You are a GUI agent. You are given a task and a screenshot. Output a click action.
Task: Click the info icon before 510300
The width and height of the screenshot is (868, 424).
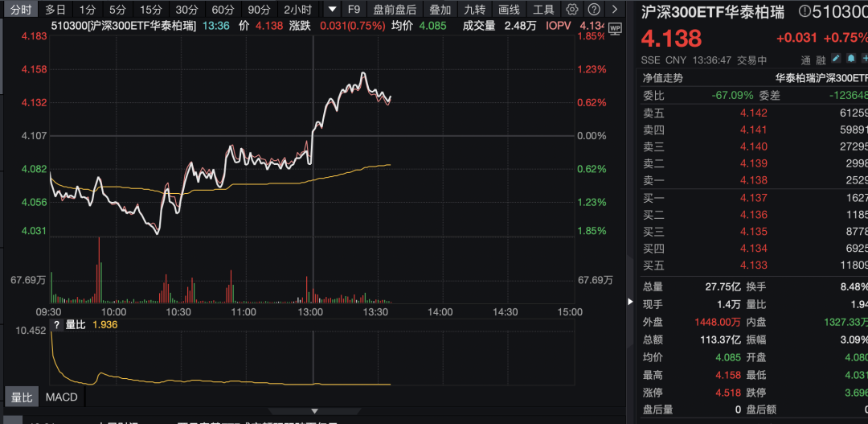click(x=805, y=11)
